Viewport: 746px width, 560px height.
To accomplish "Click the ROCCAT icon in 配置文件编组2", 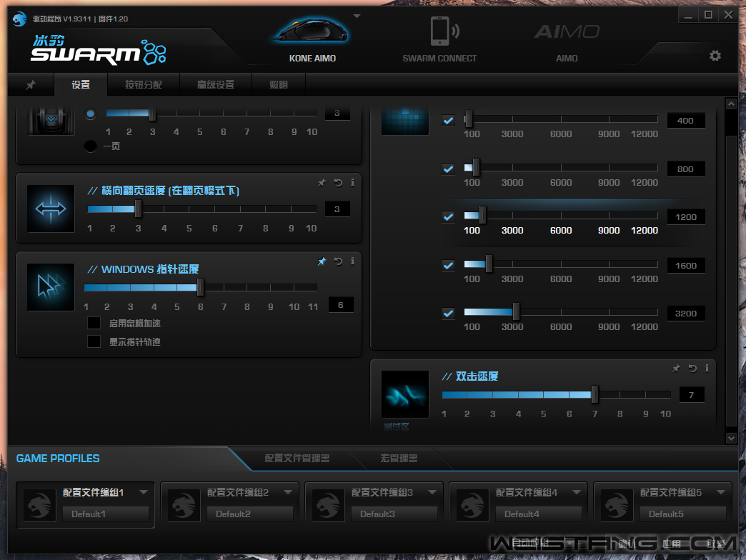I will (x=184, y=505).
